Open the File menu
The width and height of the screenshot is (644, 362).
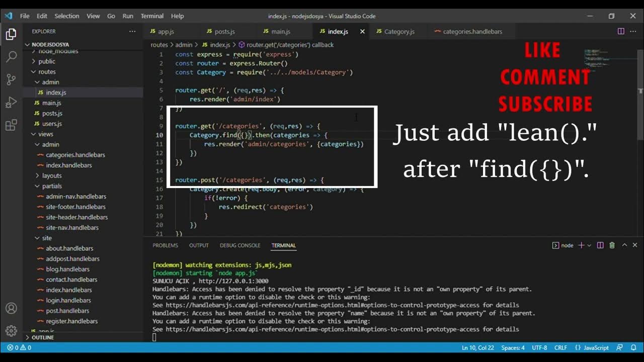(25, 16)
